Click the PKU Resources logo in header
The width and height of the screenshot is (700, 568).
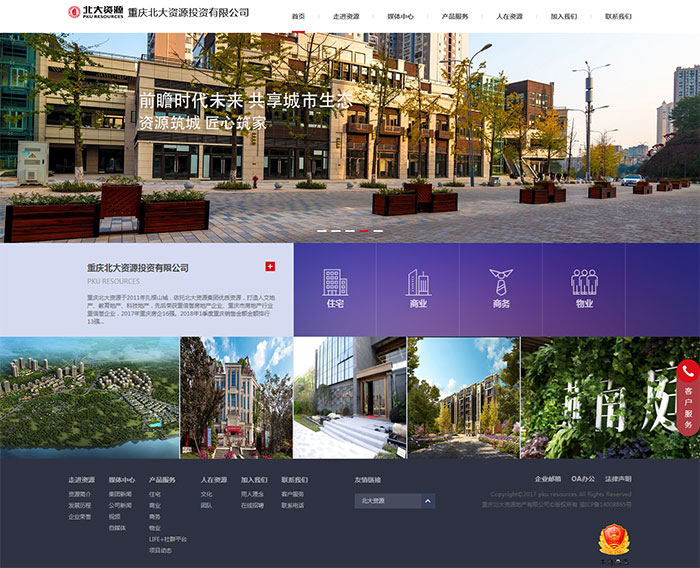point(96,12)
